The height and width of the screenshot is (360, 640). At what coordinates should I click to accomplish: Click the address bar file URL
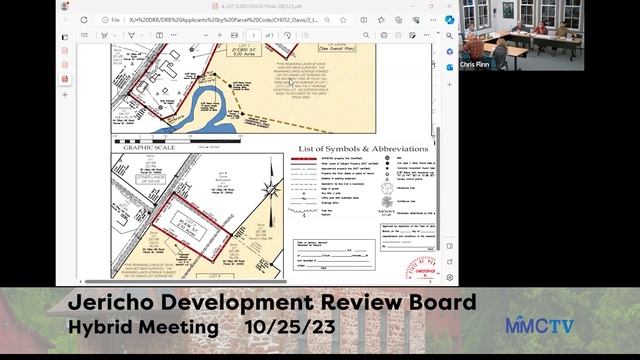[223, 20]
